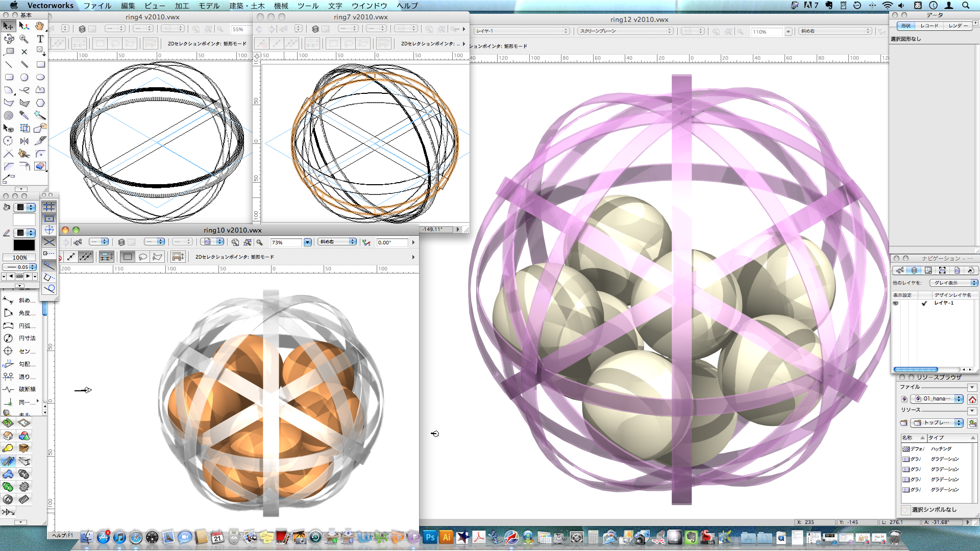The image size is (980, 551).
Task: Select the Eraser tool
Action: coord(40,166)
